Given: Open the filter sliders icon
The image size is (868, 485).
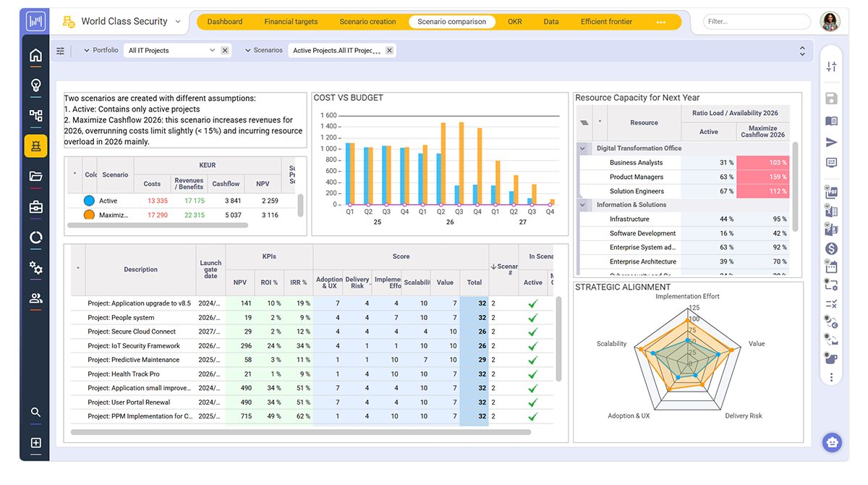Looking at the screenshot, I should coord(61,51).
